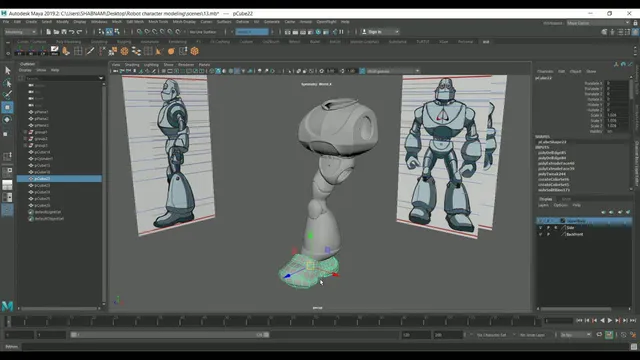
Task: Click the UpperBody layer color swatch
Action: coord(563,221)
